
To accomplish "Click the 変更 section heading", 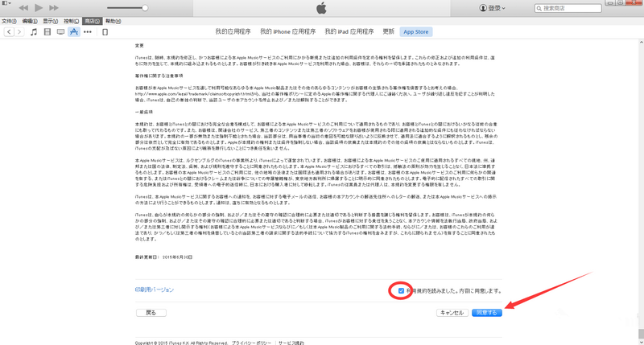I will click(x=139, y=46).
